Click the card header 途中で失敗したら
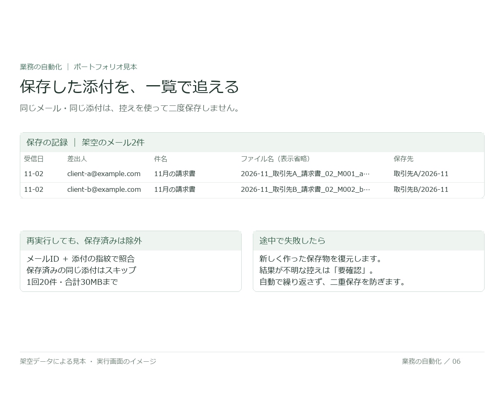This screenshot has width=504, height=420. [x=292, y=241]
